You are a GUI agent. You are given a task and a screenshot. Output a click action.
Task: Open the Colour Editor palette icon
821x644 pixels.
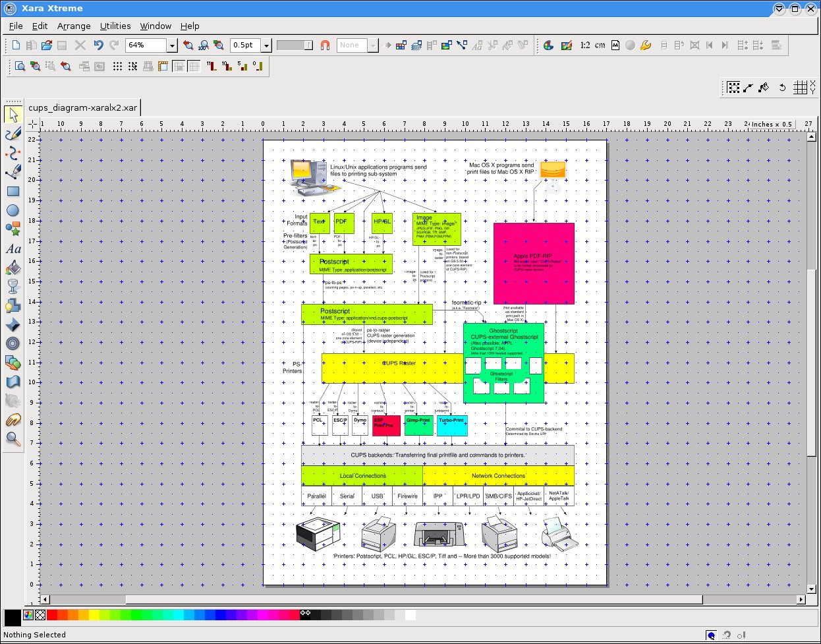[548, 45]
